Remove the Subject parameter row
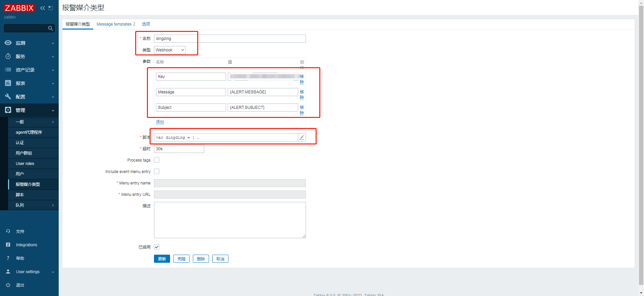 pos(302,110)
